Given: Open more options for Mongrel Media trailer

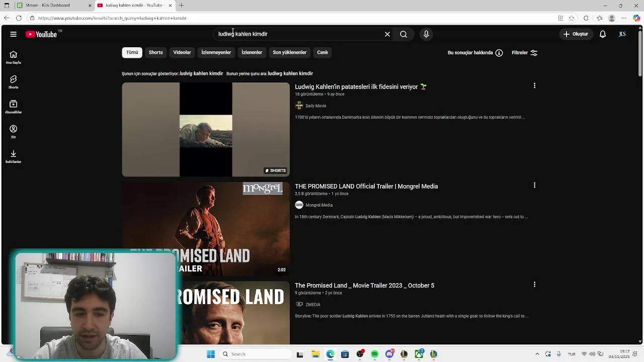Looking at the screenshot, I should click(534, 186).
